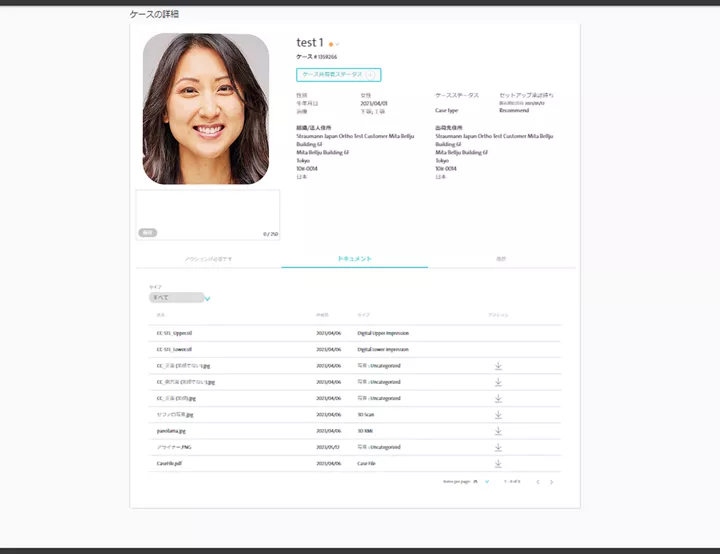The height and width of the screenshot is (554, 720).
Task: Click the patient profile photo
Action: coord(206,109)
